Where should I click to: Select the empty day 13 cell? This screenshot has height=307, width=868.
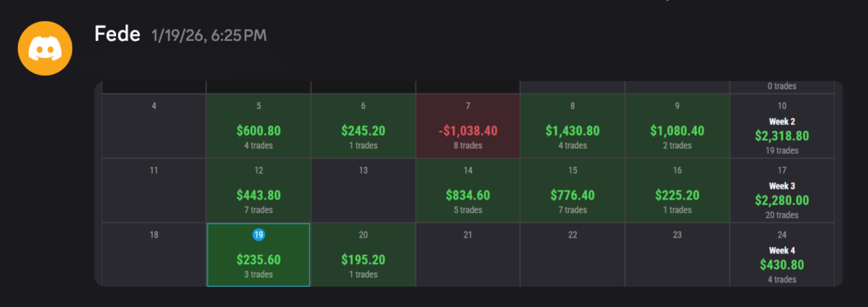tap(363, 190)
